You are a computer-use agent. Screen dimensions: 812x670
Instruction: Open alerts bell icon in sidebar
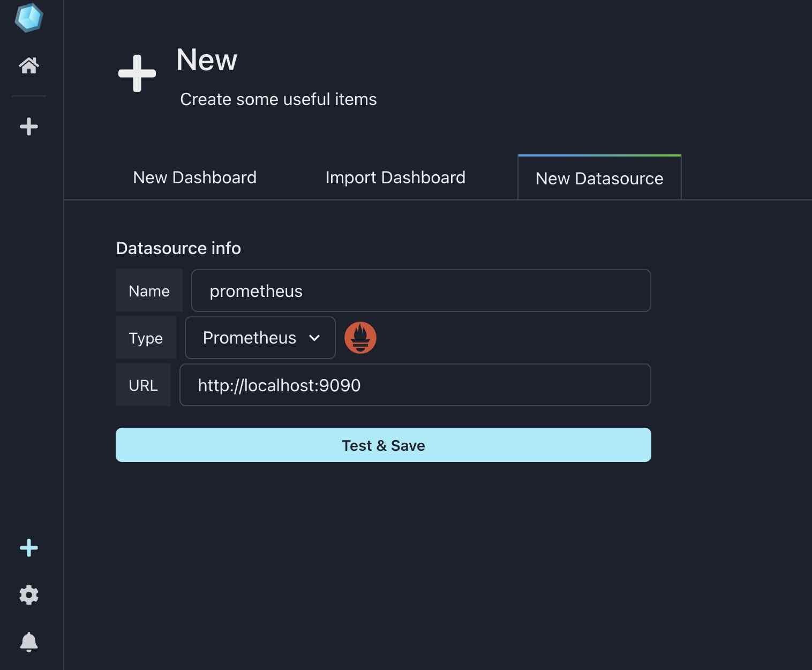[29, 642]
